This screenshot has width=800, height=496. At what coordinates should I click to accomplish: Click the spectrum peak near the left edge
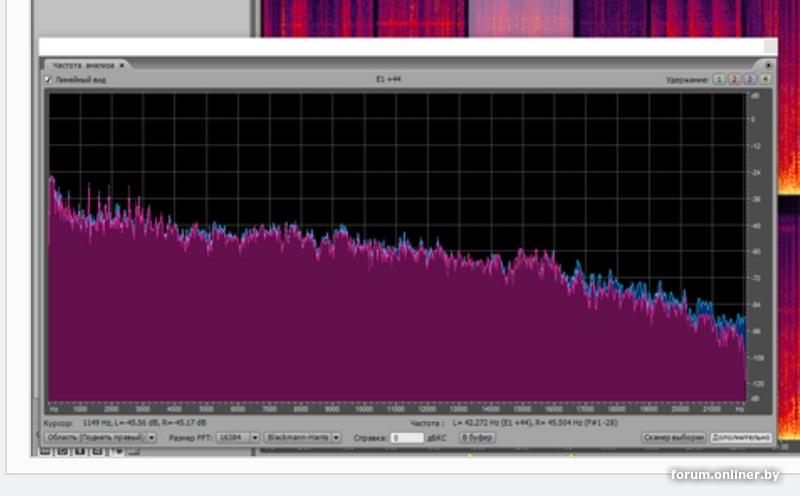coord(52,182)
